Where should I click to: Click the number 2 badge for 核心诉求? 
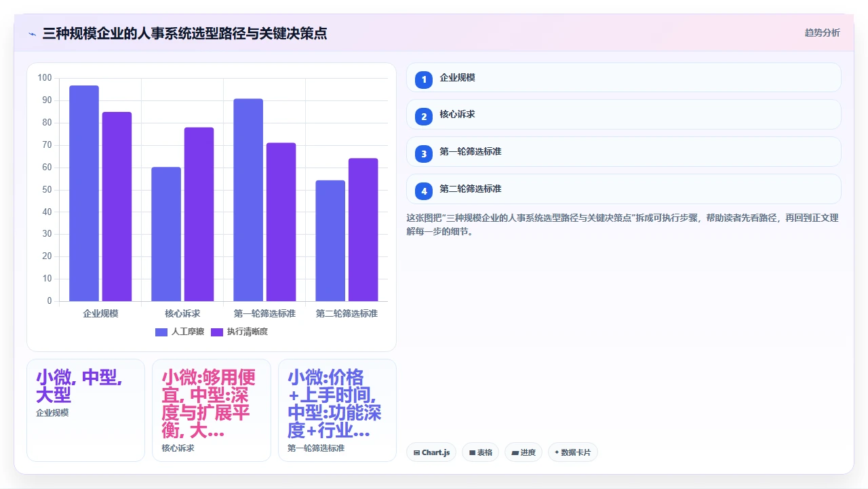(x=424, y=117)
